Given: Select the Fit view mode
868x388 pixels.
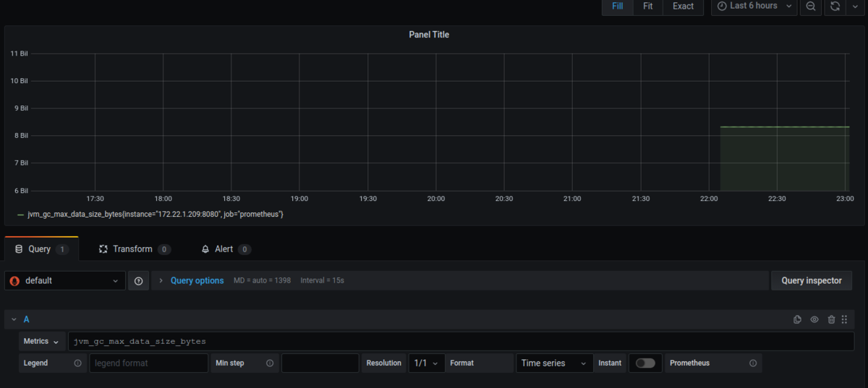Looking at the screenshot, I should 647,6.
